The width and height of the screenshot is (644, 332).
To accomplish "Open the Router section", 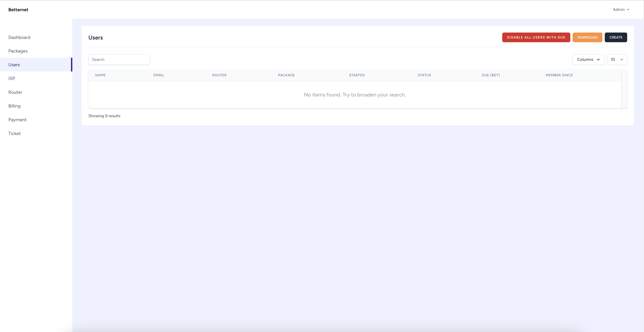I will coord(15,92).
